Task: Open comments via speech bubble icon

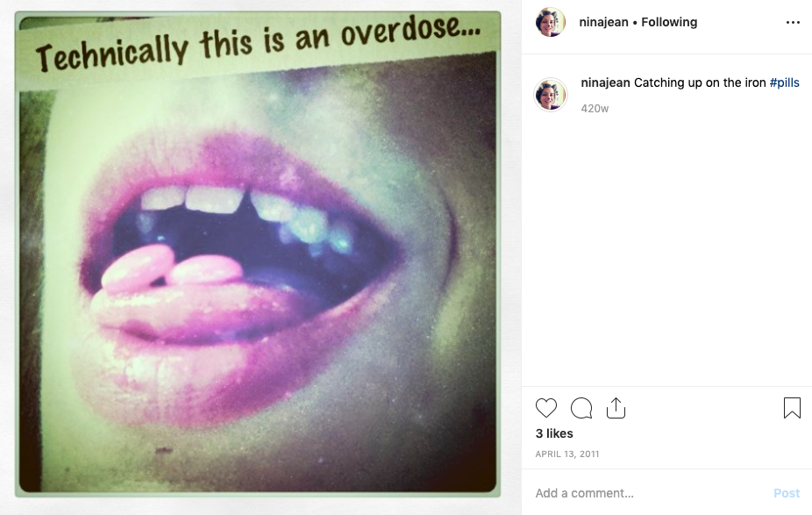Action: click(x=581, y=408)
